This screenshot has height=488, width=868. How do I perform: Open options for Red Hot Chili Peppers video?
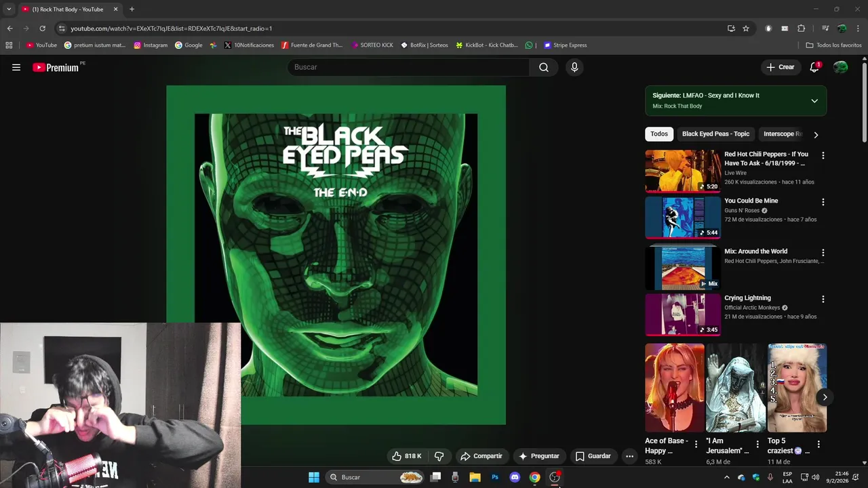click(823, 155)
